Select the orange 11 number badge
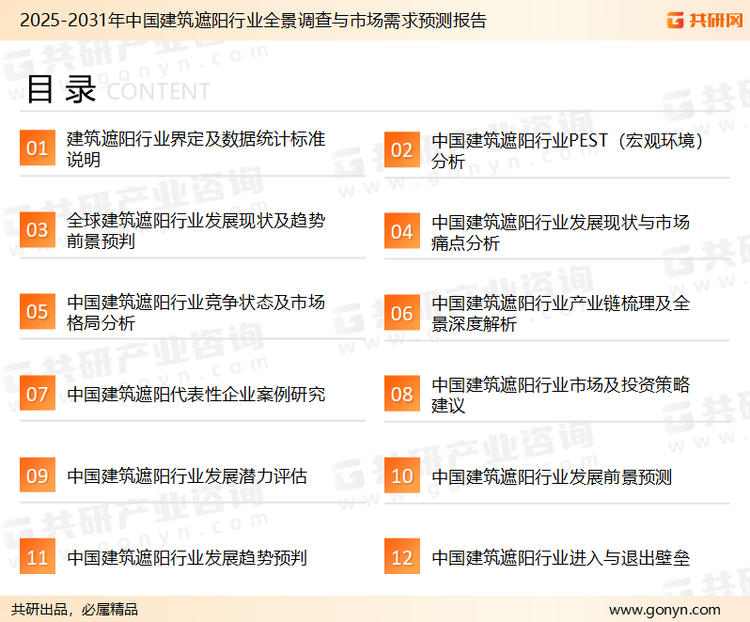Image resolution: width=750 pixels, height=622 pixels. 37,556
